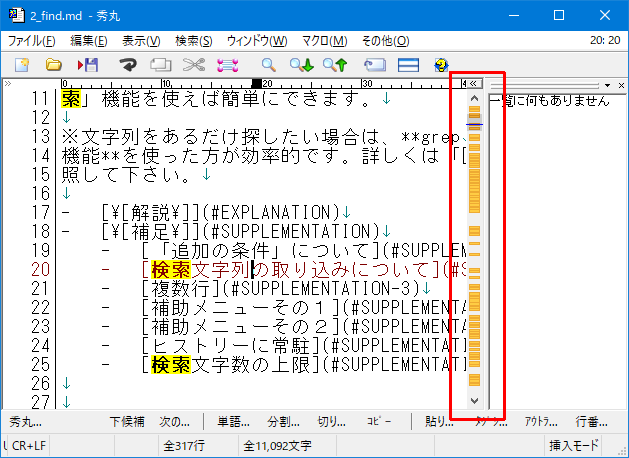Open the outline panel dropdown arrow
The width and height of the screenshot is (629, 458).
[607, 85]
